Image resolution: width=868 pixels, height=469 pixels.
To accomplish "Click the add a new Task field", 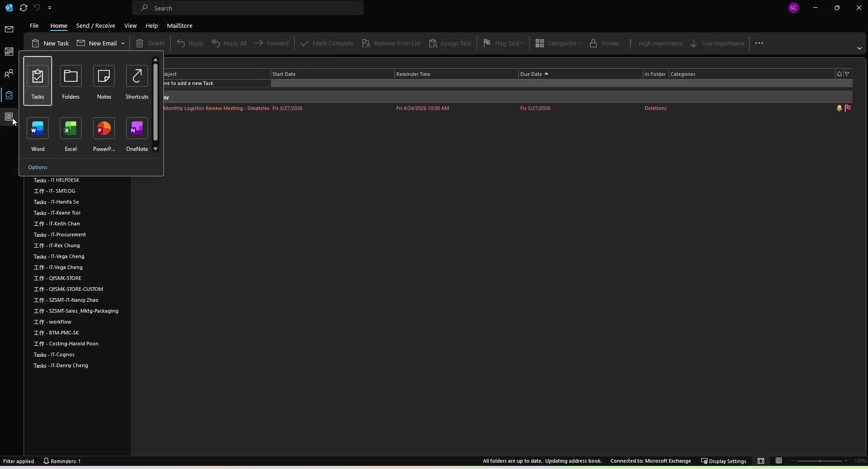I will tap(217, 83).
